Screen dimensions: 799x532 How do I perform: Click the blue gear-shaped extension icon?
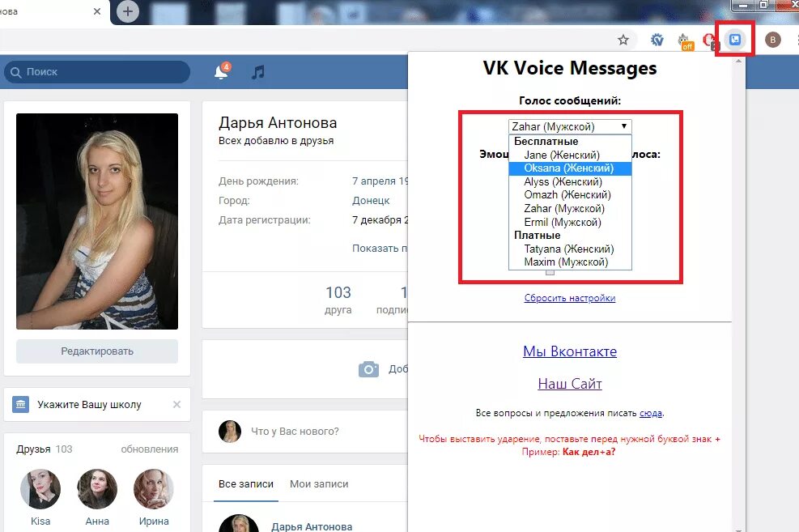click(657, 40)
